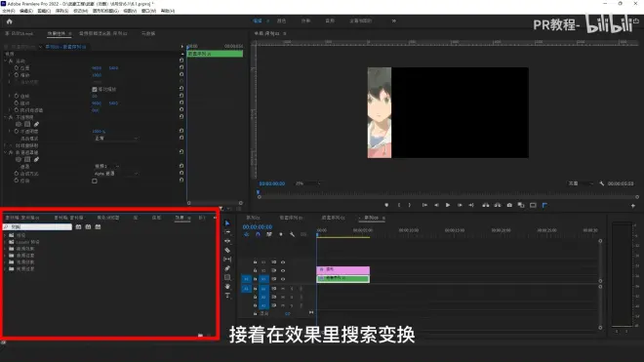Enable the invert checkbox under track matte
644x362 pixels.
coord(95,181)
